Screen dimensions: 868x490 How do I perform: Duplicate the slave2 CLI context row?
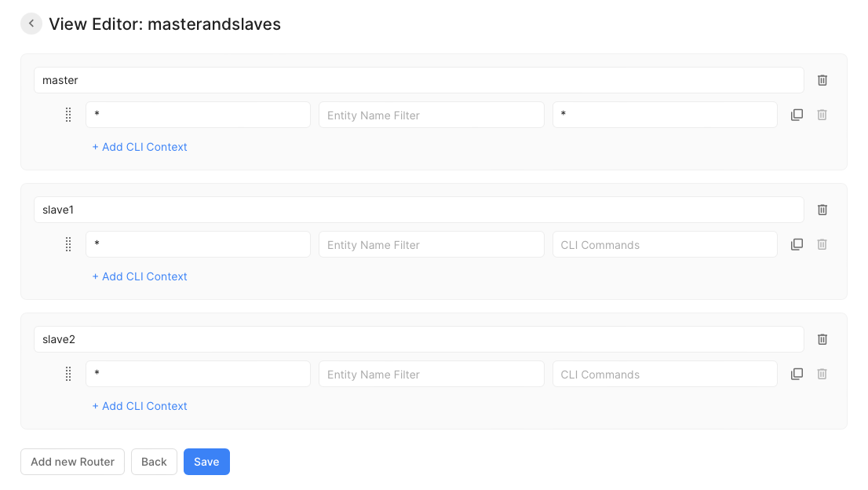[x=797, y=374]
